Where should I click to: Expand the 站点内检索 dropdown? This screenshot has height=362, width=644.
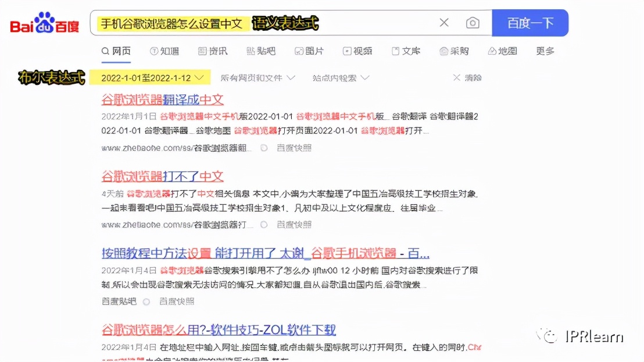(341, 78)
